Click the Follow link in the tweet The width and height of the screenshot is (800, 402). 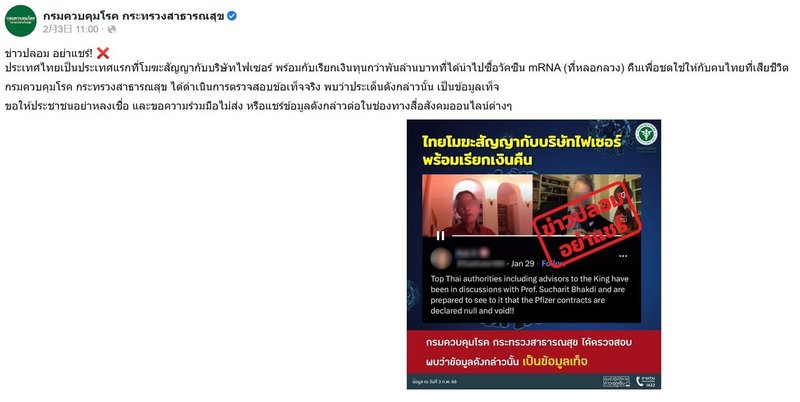click(x=553, y=264)
